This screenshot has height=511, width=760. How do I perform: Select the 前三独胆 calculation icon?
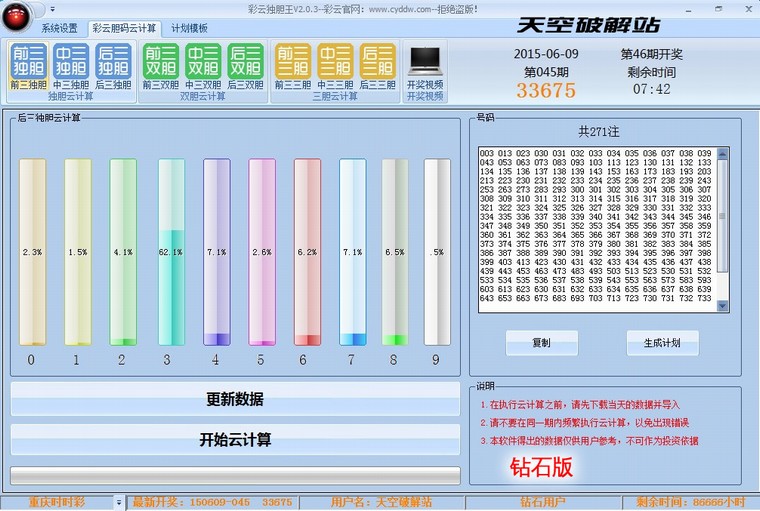29,65
